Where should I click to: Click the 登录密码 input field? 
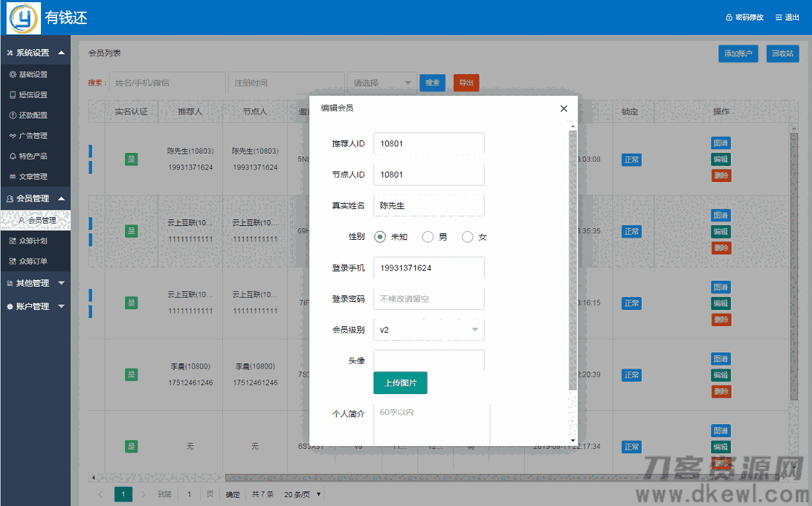[x=428, y=299]
